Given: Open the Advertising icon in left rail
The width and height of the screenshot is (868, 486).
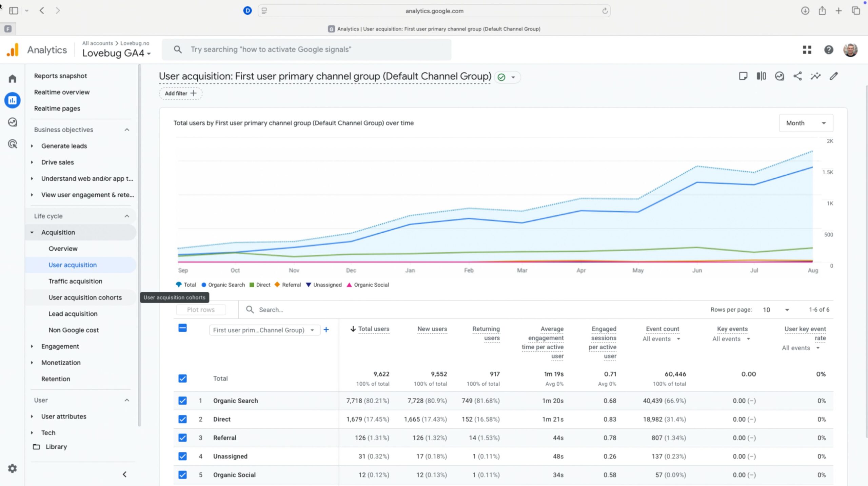Looking at the screenshot, I should (13, 144).
